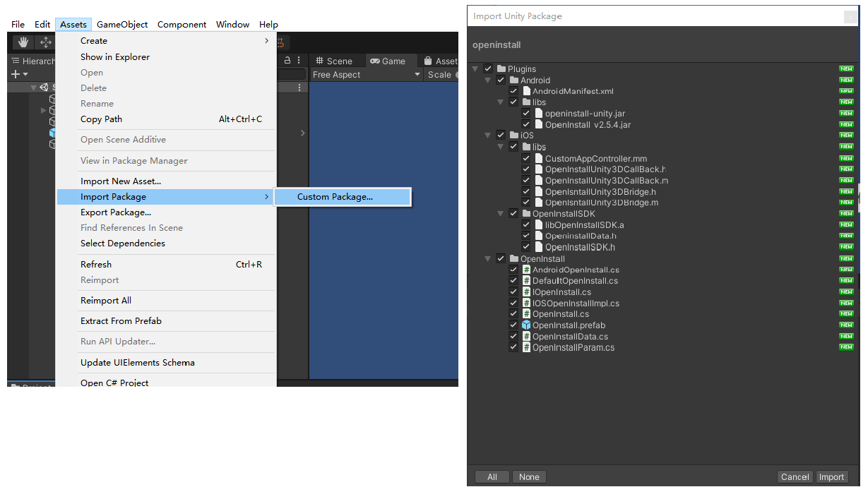Click the All button
868x499 pixels.
click(492, 477)
